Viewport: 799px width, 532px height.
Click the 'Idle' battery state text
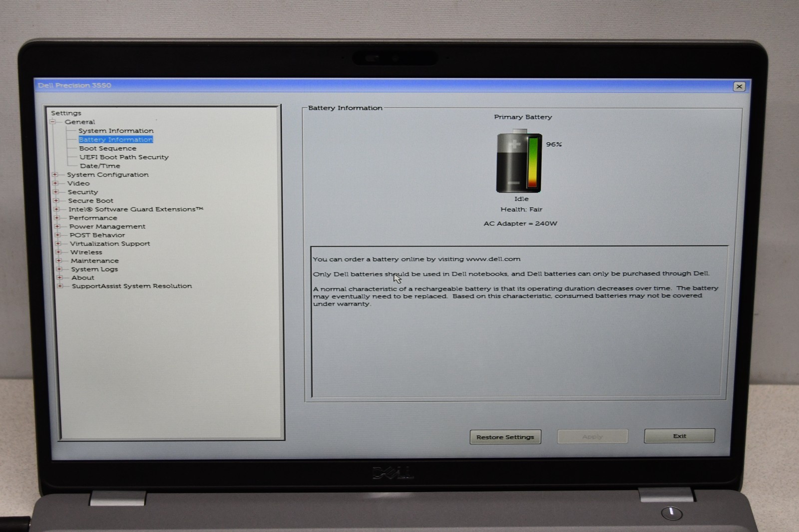pos(521,199)
